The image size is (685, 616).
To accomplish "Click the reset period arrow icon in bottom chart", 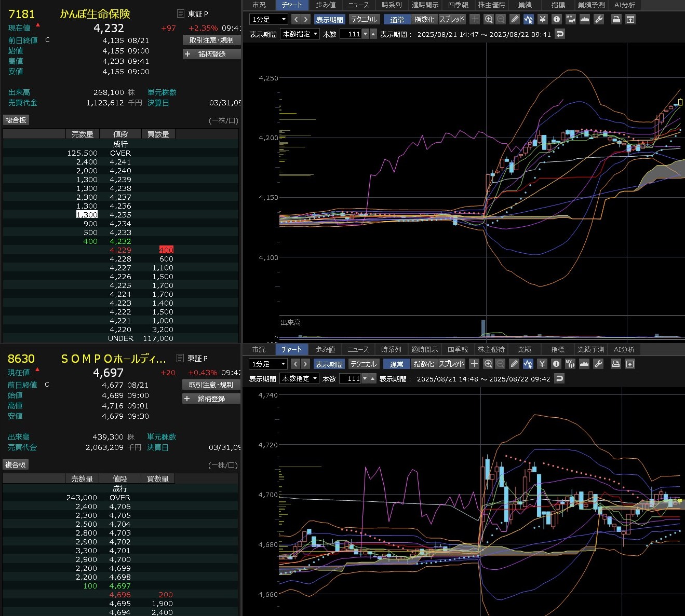I will [559, 379].
